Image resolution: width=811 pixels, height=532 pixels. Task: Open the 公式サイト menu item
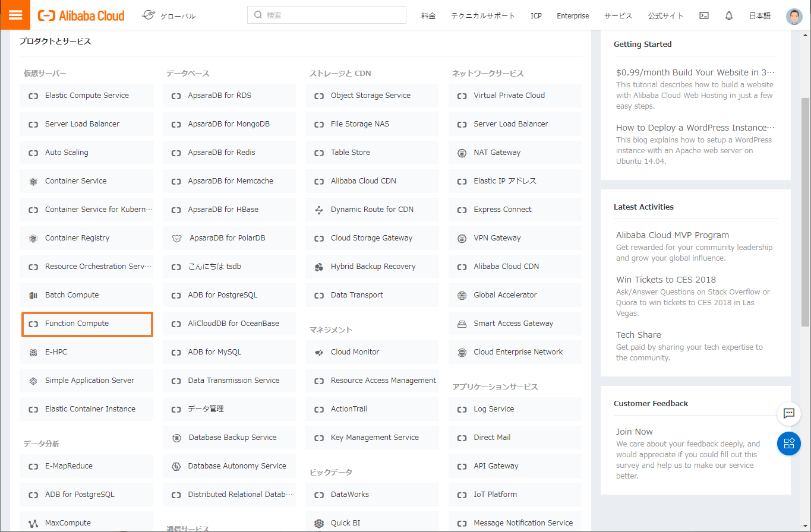click(666, 15)
